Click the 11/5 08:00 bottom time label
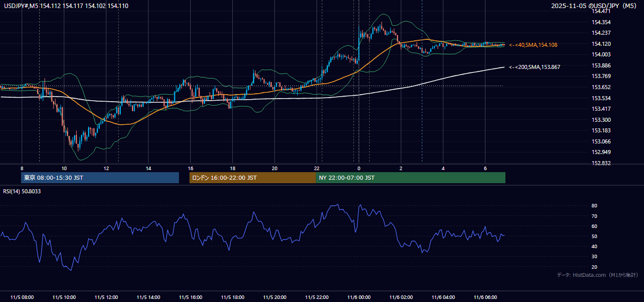Image resolution: width=644 pixels, height=302 pixels. [x=22, y=297]
